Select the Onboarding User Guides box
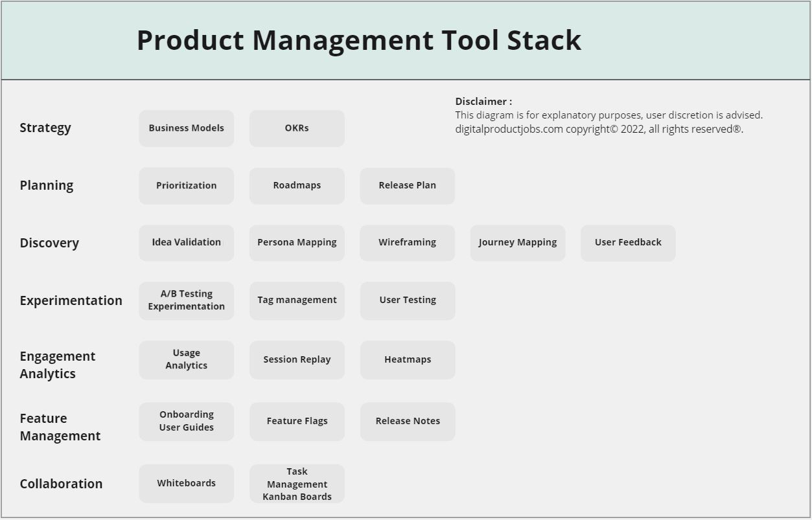Image resolution: width=812 pixels, height=520 pixels. click(x=186, y=422)
